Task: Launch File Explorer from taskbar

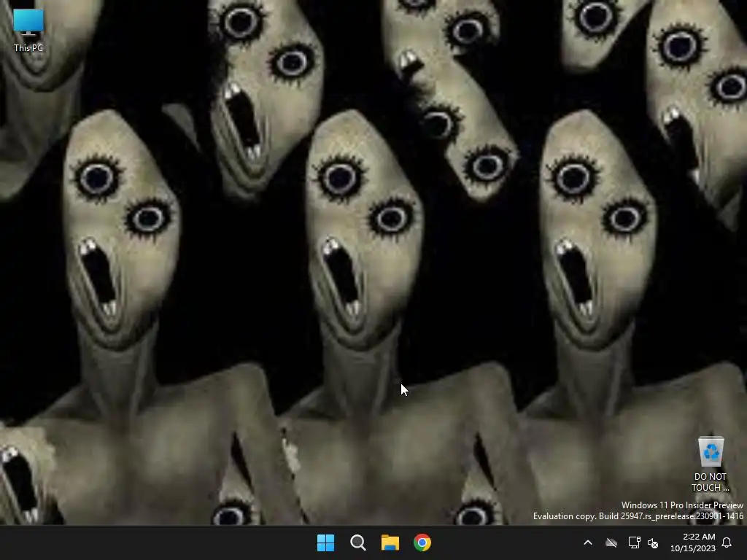Action: point(390,542)
